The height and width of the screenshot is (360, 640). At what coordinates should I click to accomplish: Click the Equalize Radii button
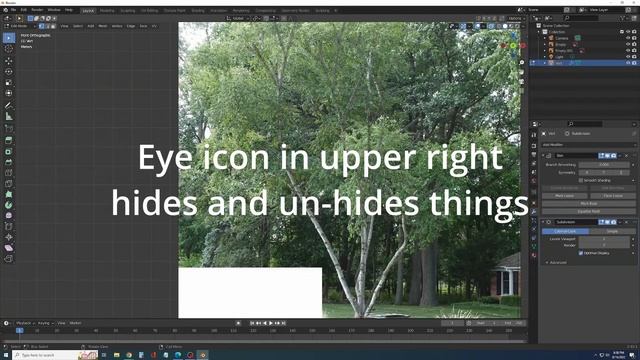tap(589, 211)
